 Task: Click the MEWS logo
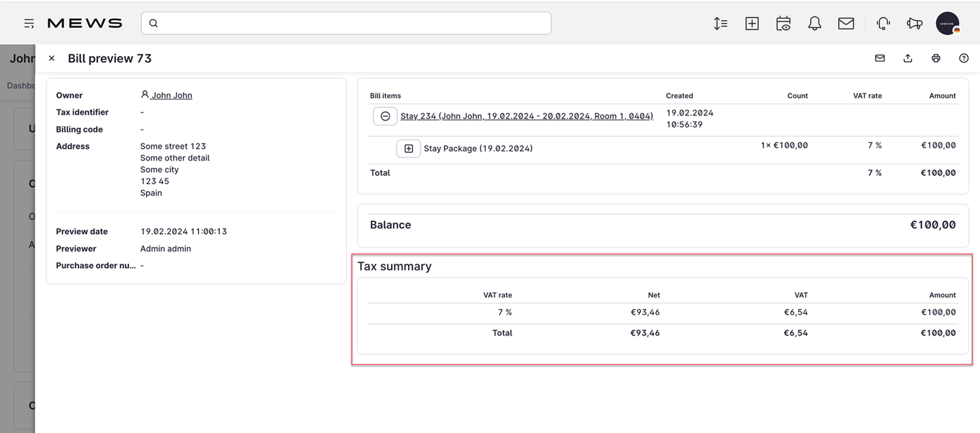[x=84, y=24]
